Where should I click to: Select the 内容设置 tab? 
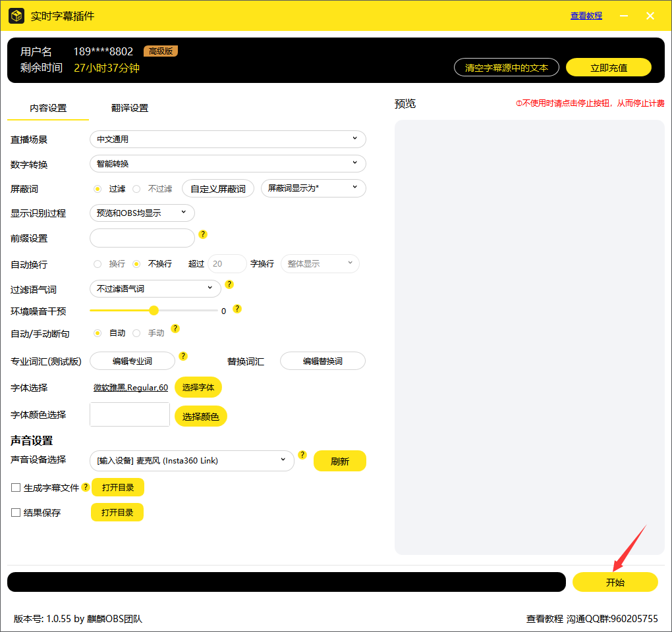(x=47, y=107)
